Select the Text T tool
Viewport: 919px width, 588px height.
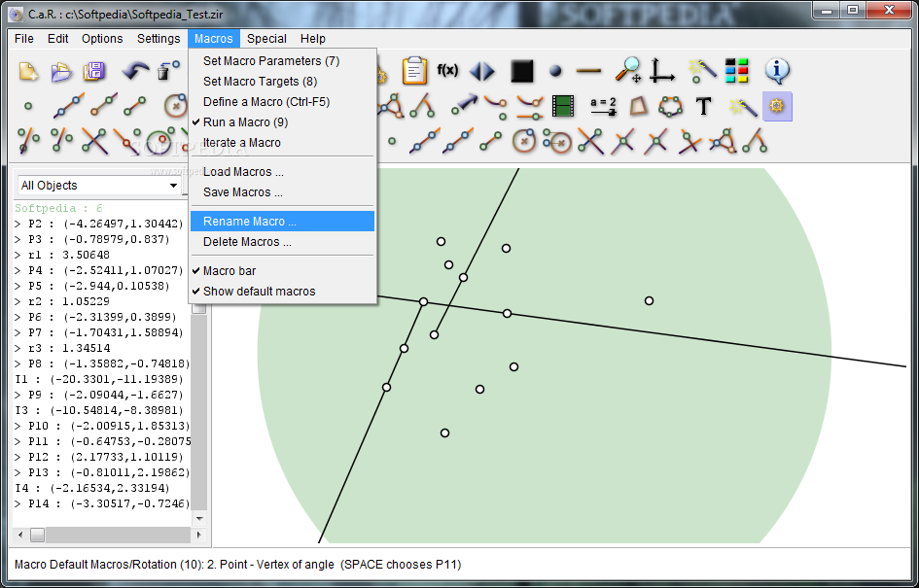pyautogui.click(x=703, y=107)
